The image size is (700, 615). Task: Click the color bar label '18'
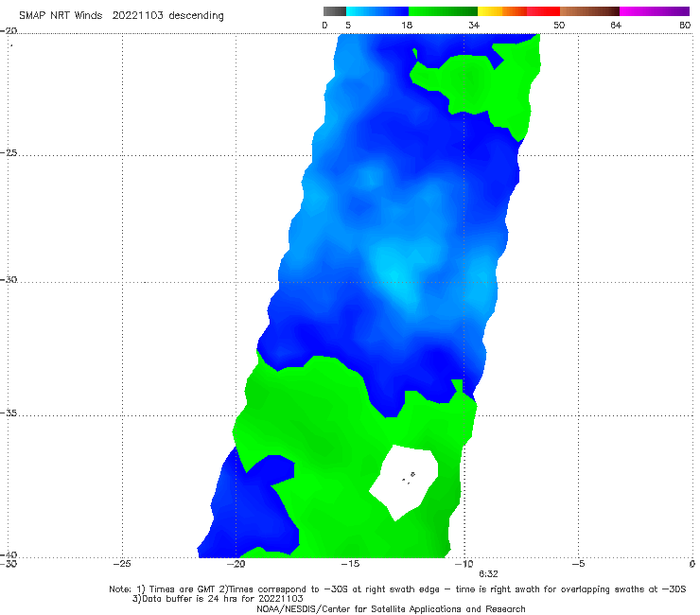(x=407, y=26)
